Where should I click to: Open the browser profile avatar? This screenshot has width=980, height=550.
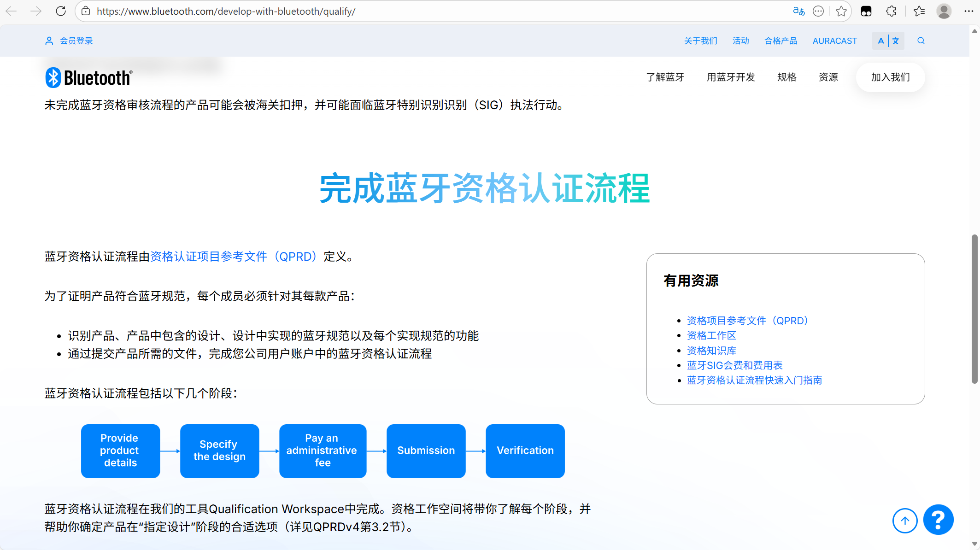(x=944, y=11)
